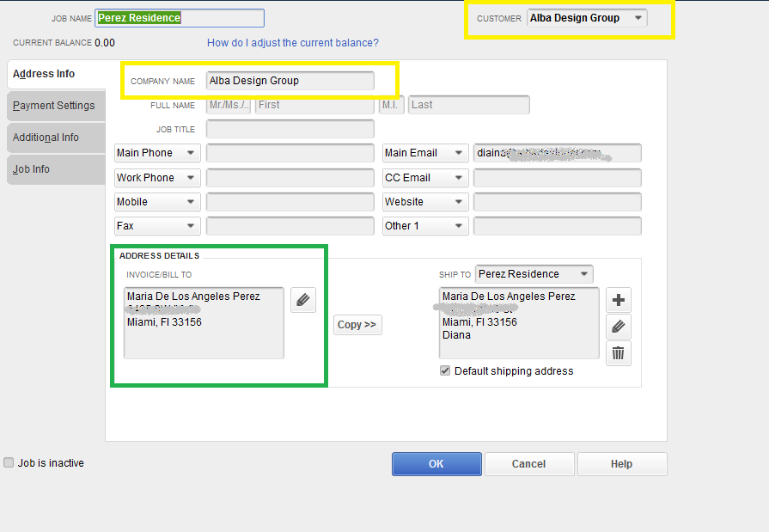
Task: Click the Job Name field
Action: click(x=180, y=18)
